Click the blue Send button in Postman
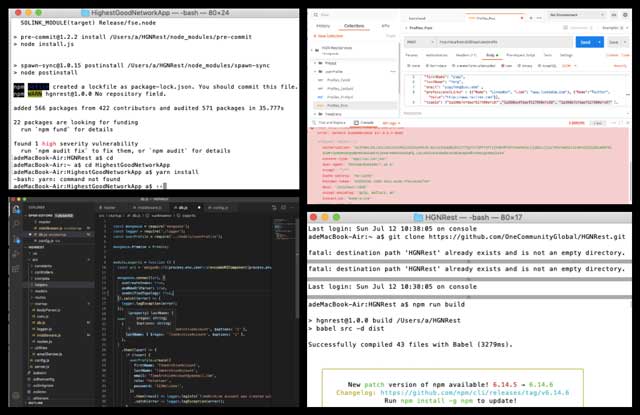The width and height of the screenshot is (640, 415). click(x=586, y=42)
